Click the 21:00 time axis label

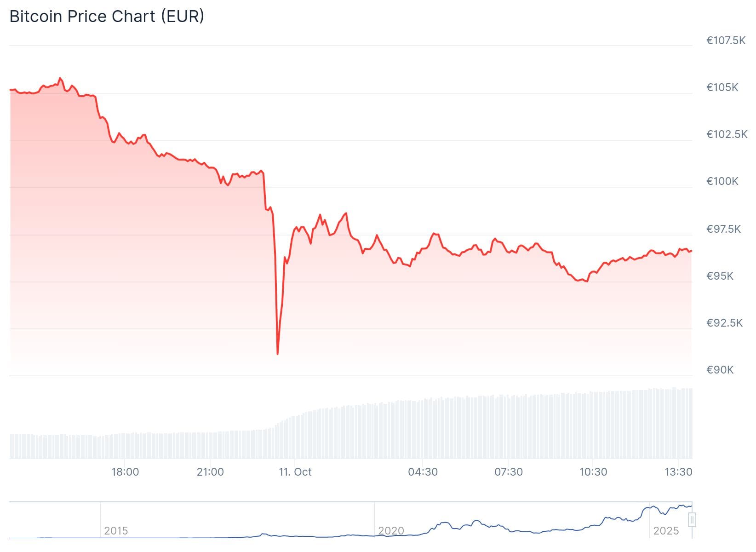pyautogui.click(x=210, y=472)
